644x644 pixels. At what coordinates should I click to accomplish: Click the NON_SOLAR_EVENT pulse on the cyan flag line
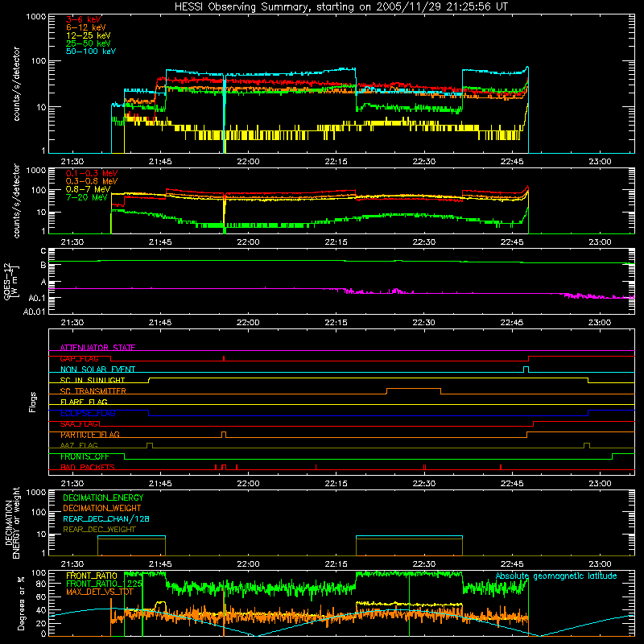coord(526,369)
